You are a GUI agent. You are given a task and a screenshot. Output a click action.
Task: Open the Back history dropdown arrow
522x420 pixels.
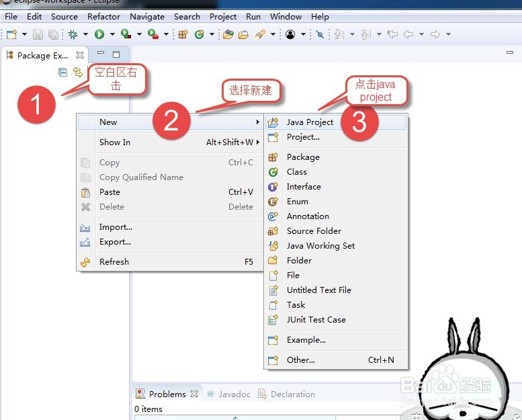421,34
